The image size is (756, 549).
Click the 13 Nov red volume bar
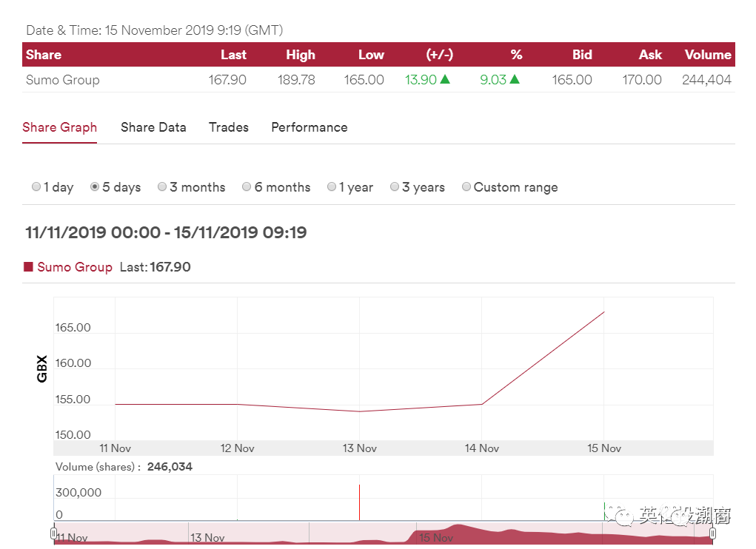tap(359, 502)
